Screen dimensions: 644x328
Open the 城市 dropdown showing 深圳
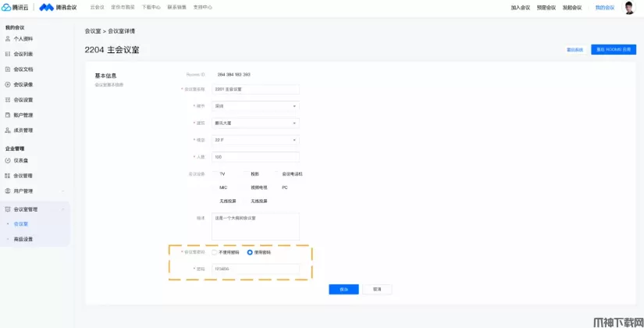[255, 105]
